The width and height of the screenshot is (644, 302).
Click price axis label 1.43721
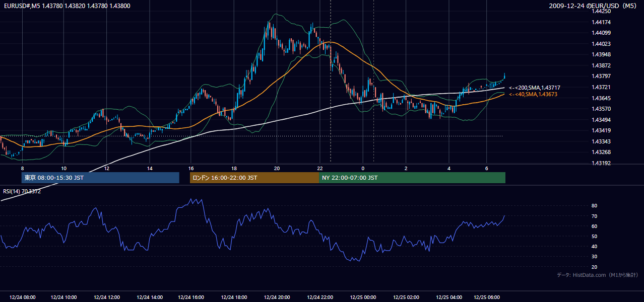[x=601, y=87]
